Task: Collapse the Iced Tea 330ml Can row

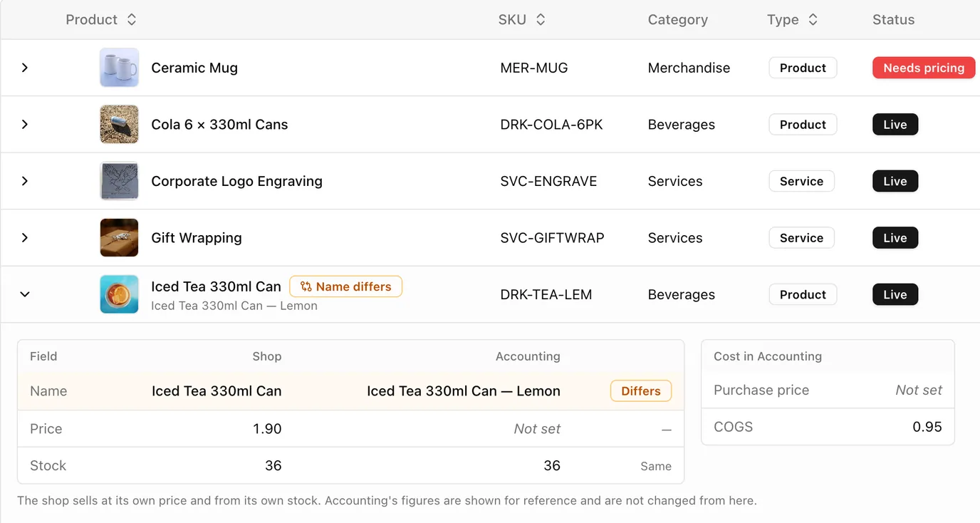Action: 25,294
